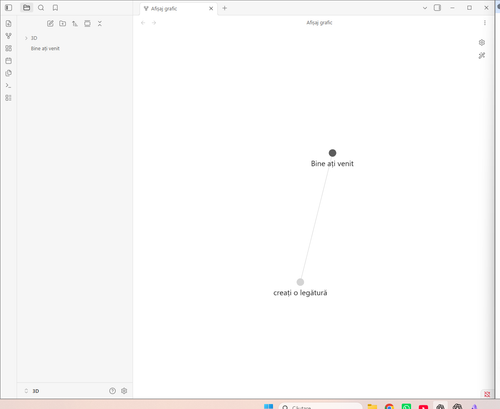This screenshot has width=500, height=409.
Task: Open graph settings gear icon
Action: 482,42
